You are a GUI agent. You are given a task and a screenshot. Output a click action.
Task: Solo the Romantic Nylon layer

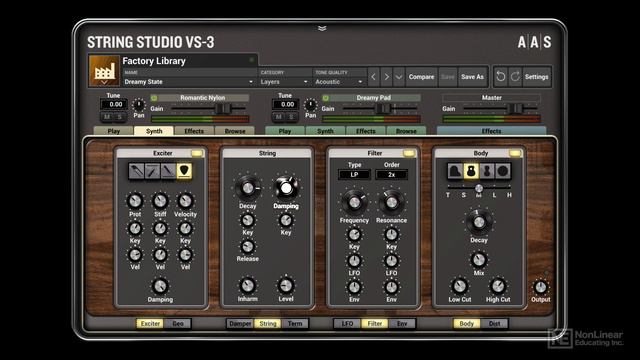(x=120, y=117)
